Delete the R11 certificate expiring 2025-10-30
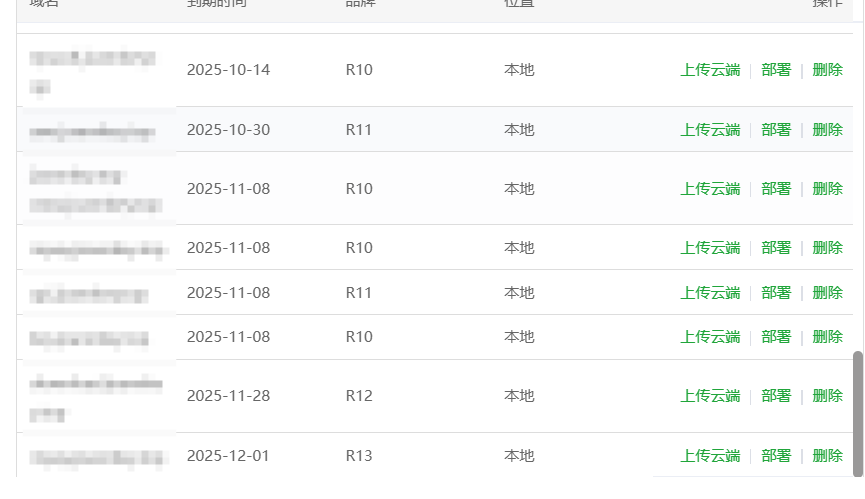 tap(827, 130)
